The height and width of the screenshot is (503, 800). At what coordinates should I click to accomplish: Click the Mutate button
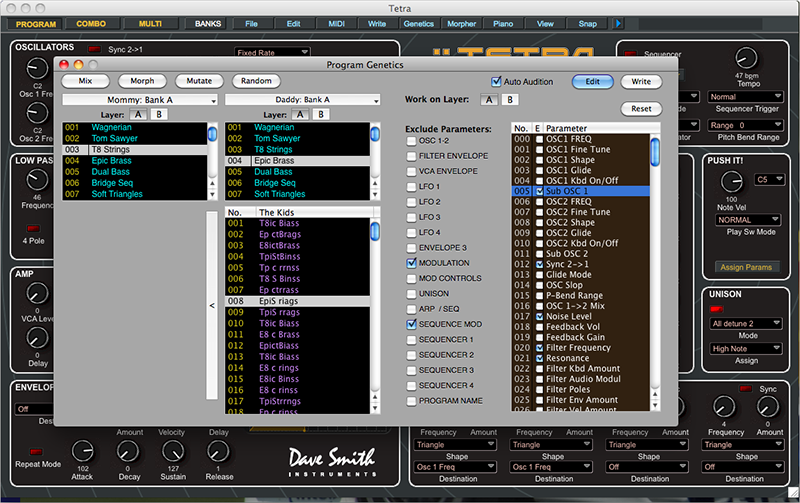coord(199,81)
